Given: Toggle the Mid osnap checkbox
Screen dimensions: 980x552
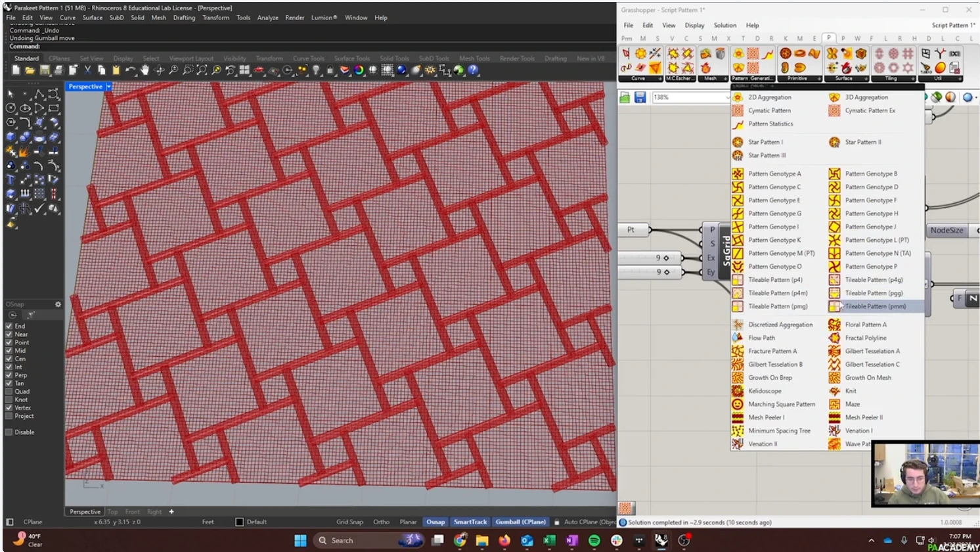Looking at the screenshot, I should [x=9, y=350].
